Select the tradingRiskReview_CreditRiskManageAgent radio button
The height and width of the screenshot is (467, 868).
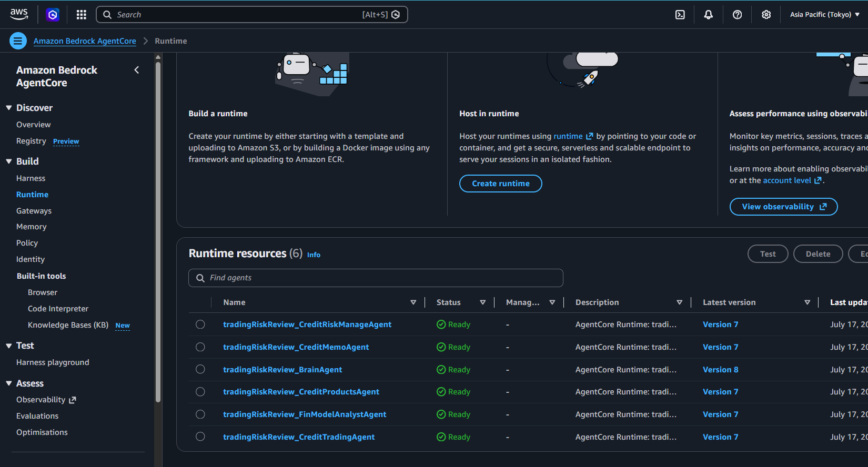click(200, 324)
